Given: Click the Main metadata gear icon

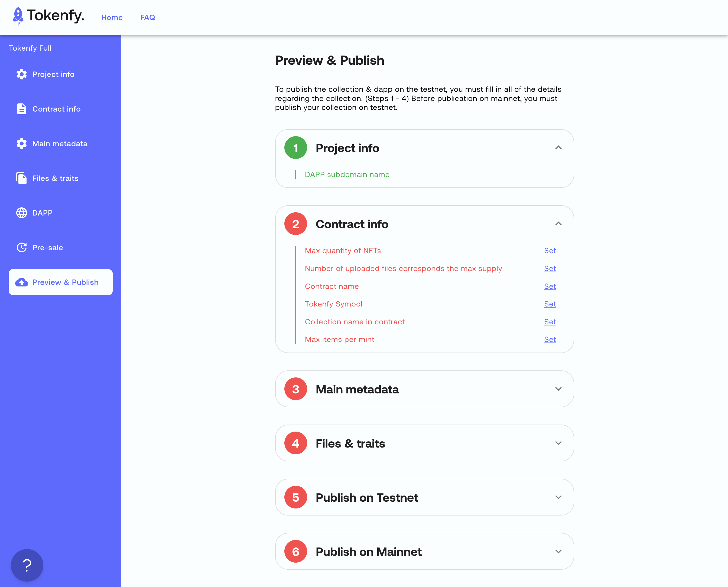Looking at the screenshot, I should coord(21,144).
